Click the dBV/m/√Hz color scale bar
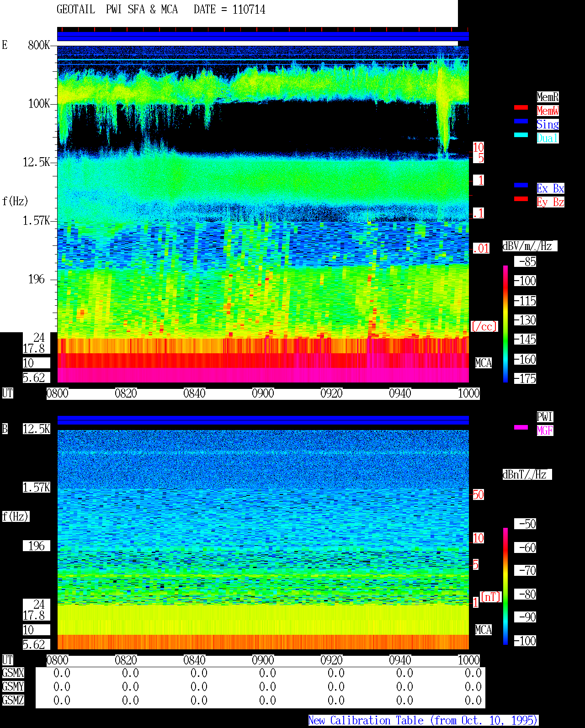The image size is (585, 728). click(x=505, y=324)
